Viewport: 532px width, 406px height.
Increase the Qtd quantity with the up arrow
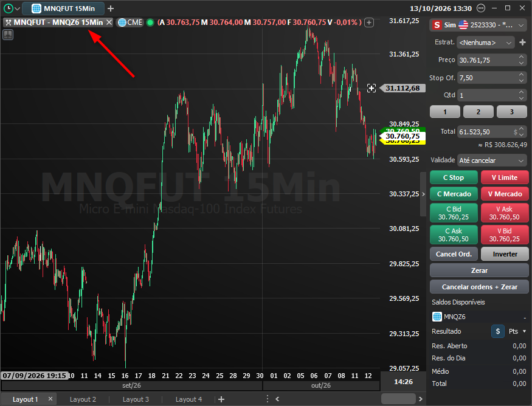click(522, 92)
